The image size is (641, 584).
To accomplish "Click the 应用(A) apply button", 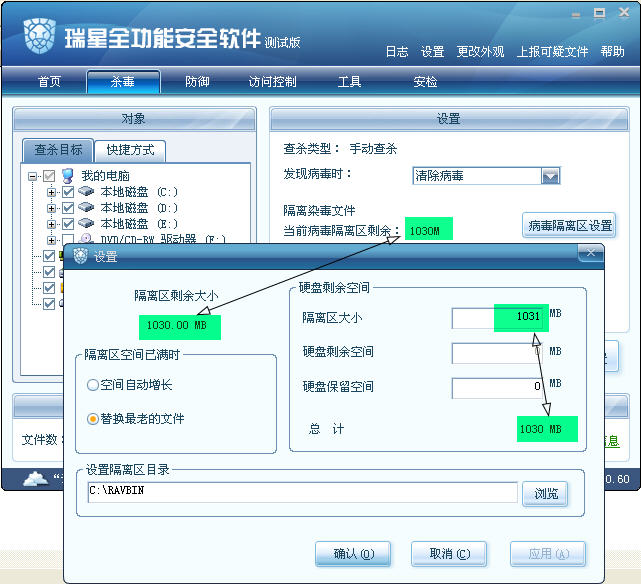I will (548, 554).
